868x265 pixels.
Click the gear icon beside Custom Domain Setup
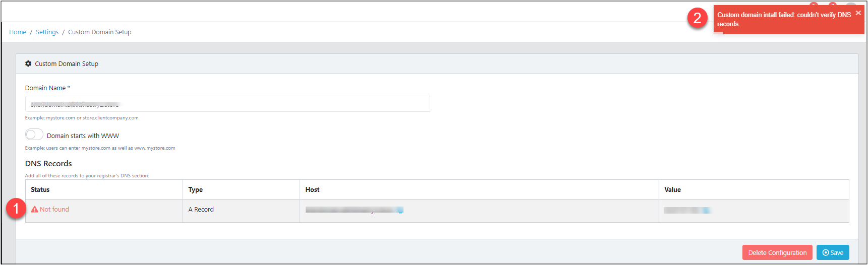click(28, 64)
